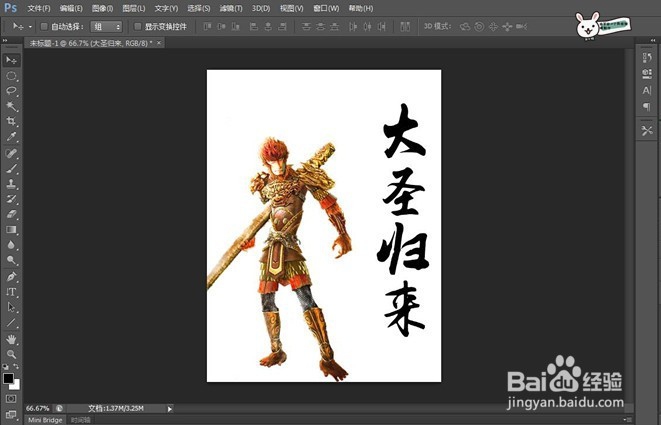661x425 pixels.
Task: Select the Eyedropper tool
Action: tap(11, 137)
